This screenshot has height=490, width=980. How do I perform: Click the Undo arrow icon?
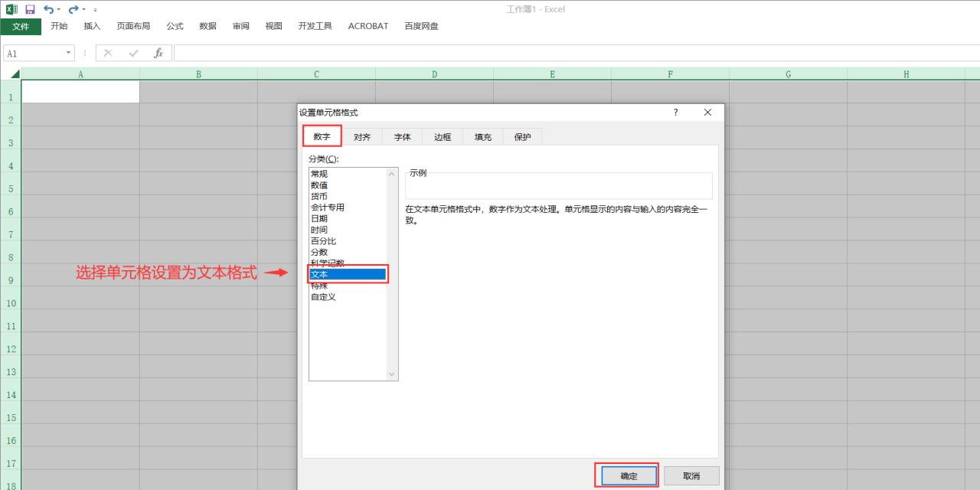[49, 9]
